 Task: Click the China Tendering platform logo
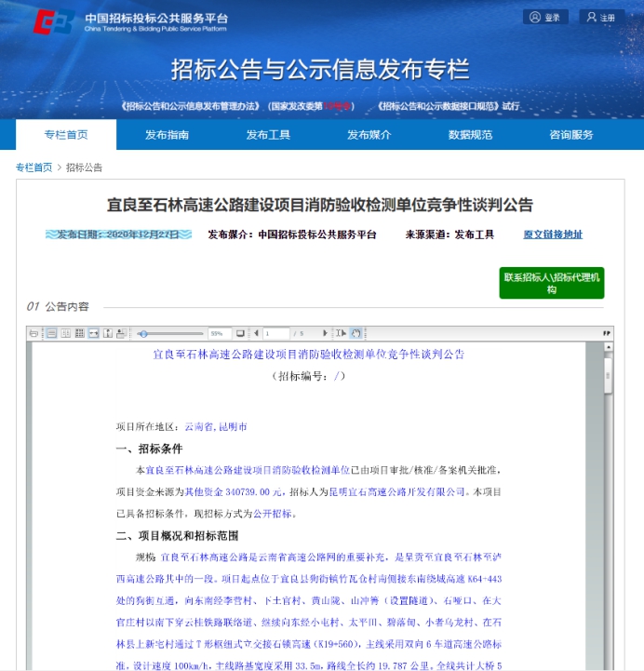click(54, 20)
